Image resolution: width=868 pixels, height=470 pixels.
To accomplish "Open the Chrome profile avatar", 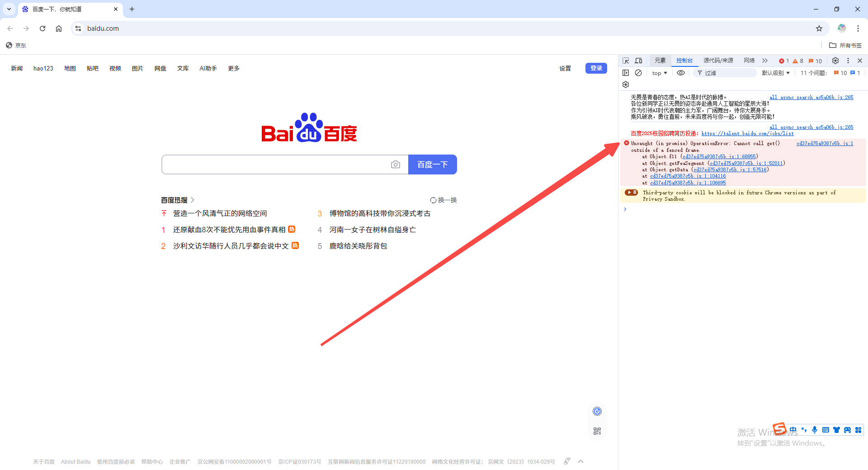I will [x=842, y=28].
